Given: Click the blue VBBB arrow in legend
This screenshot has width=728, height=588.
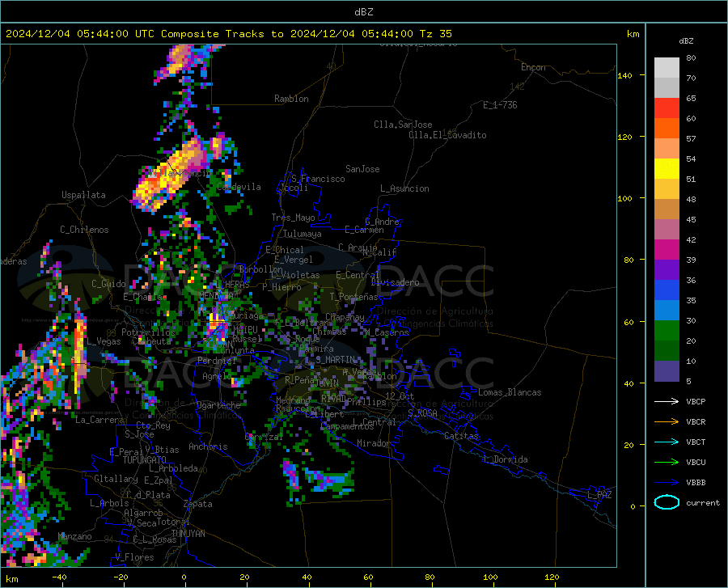Looking at the screenshot, I should (x=667, y=483).
